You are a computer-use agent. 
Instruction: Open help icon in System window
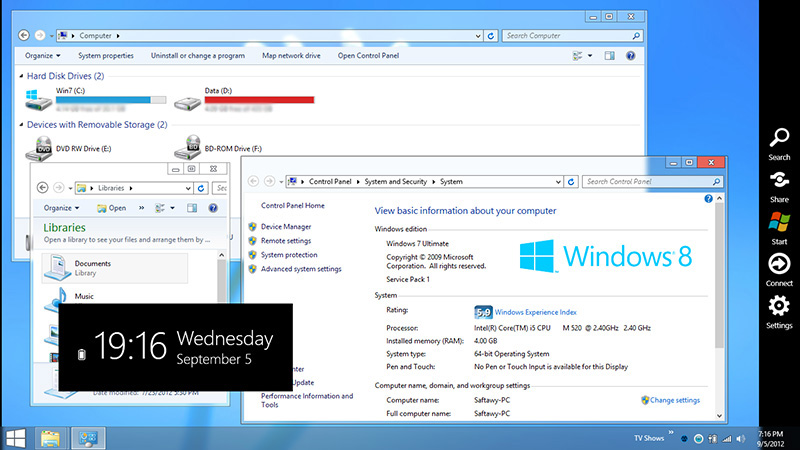pos(708,198)
